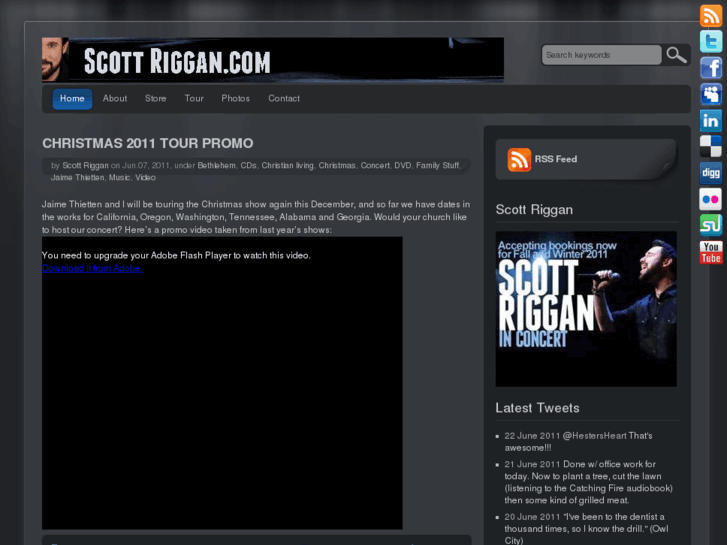Viewport: 727px width, 545px height.
Task: Open the RSS icon in the social sidebar
Action: click(x=711, y=15)
